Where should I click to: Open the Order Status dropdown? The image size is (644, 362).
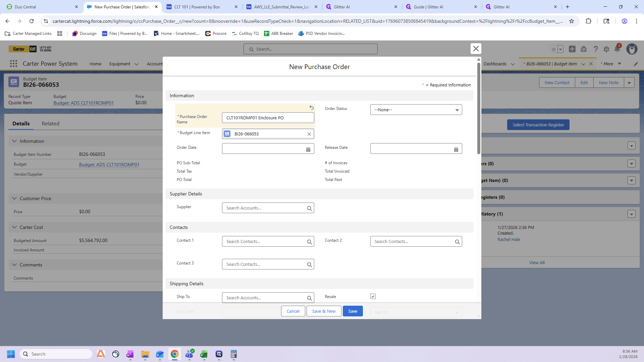[x=416, y=110]
